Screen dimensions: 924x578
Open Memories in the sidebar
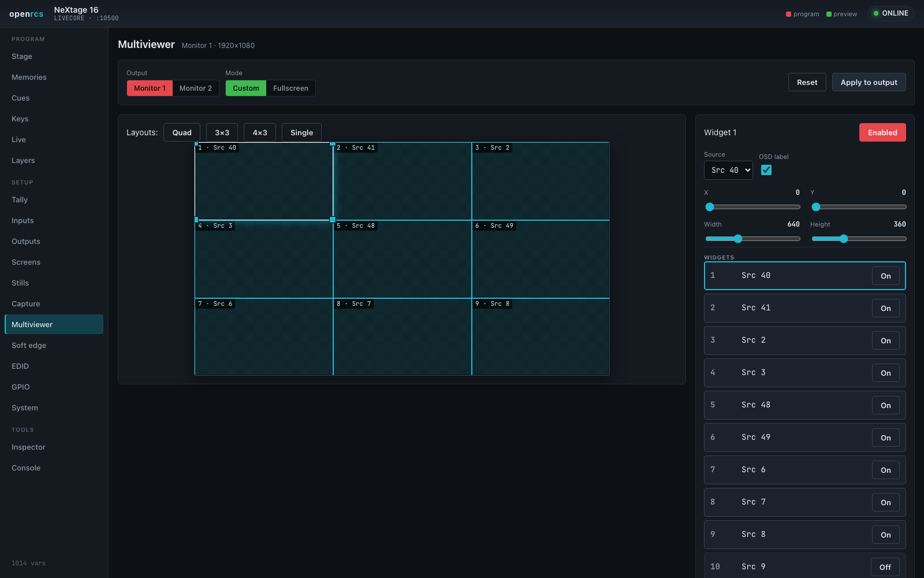pos(54,77)
